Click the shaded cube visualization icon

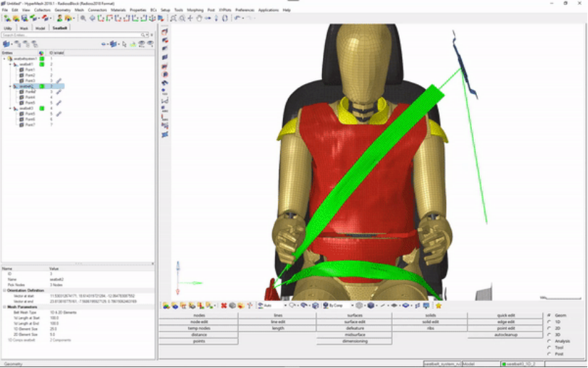tap(371, 305)
